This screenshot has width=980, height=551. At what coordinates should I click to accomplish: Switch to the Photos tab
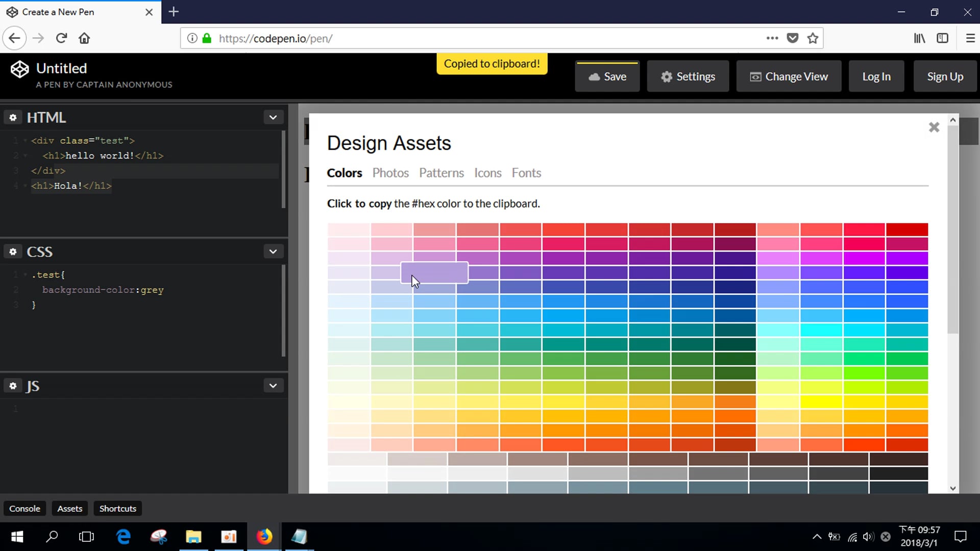tap(390, 173)
